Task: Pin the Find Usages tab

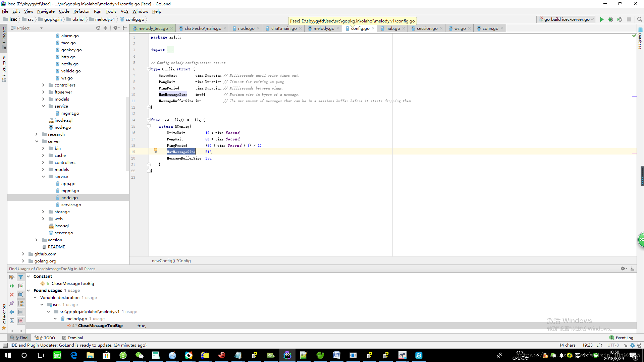Action: point(12,303)
